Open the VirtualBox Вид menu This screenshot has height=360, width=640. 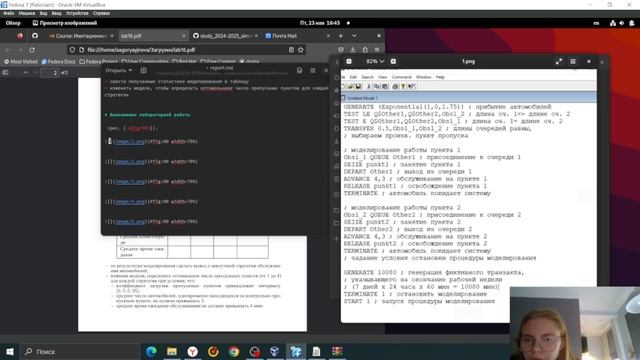(x=43, y=13)
